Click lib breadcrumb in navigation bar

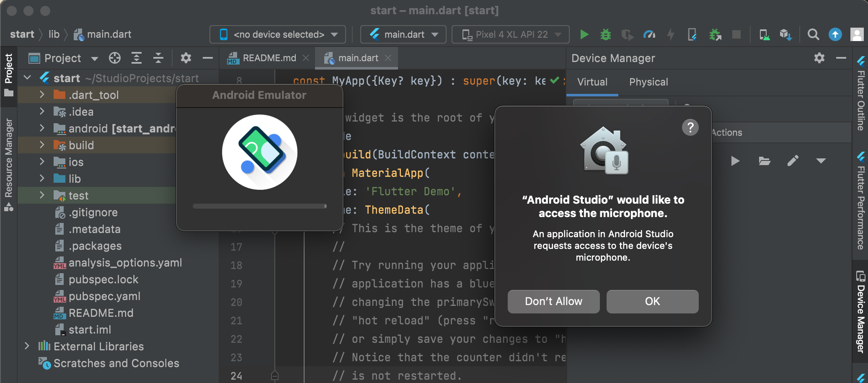[54, 34]
